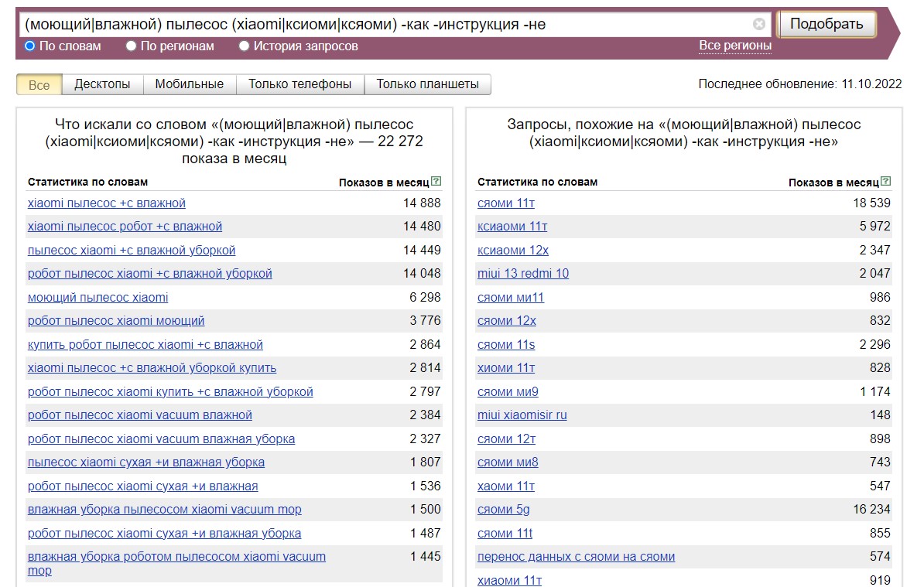Open similar query 'miui 13 redmi 10'
The width and height of the screenshot is (924, 587).
[523, 274]
